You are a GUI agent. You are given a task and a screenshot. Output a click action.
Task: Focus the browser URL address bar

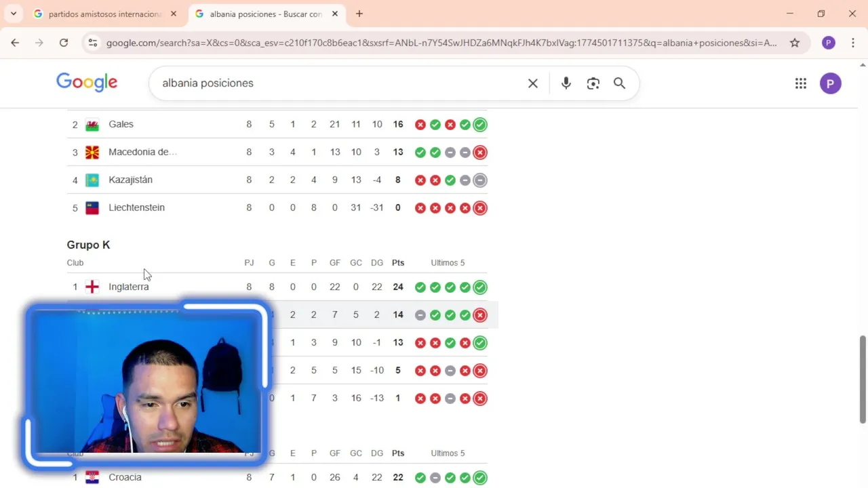[x=441, y=43]
